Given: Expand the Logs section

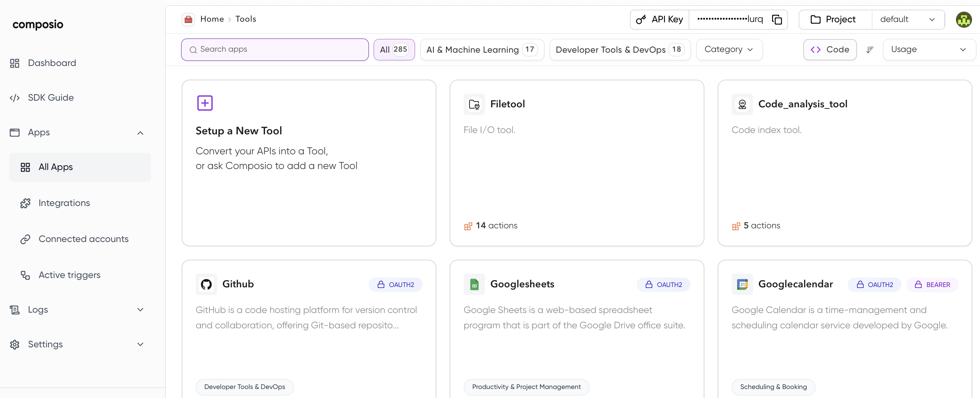Looking at the screenshot, I should [x=140, y=309].
